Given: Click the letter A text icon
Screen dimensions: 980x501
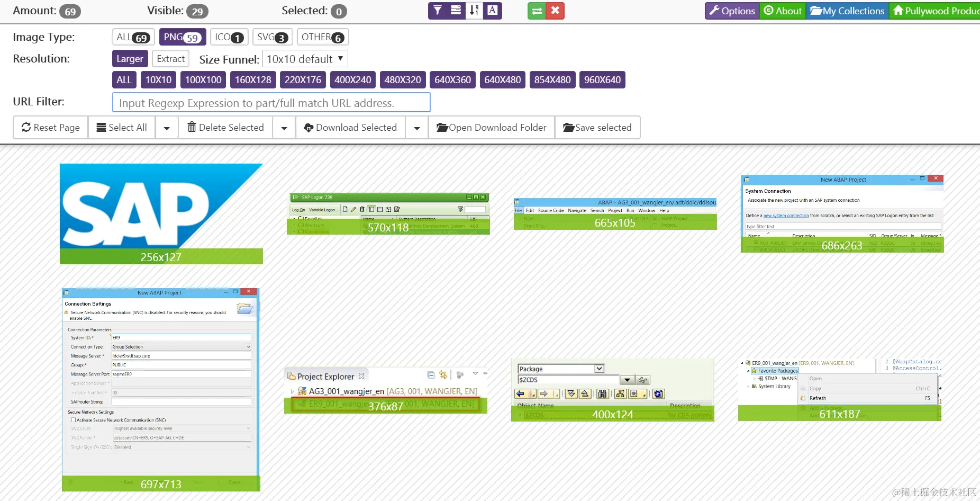Looking at the screenshot, I should pyautogui.click(x=493, y=11).
